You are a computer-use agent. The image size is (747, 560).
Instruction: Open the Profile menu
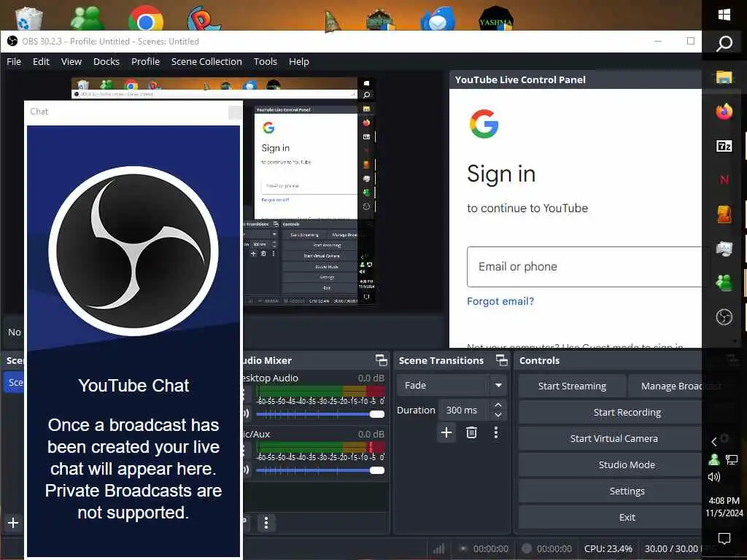click(x=145, y=61)
